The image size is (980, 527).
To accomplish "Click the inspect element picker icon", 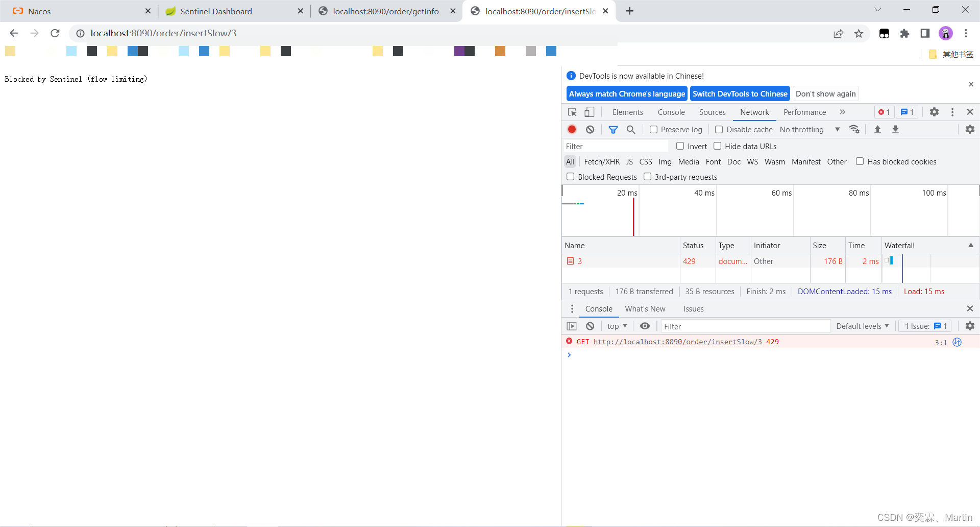I will click(x=572, y=112).
